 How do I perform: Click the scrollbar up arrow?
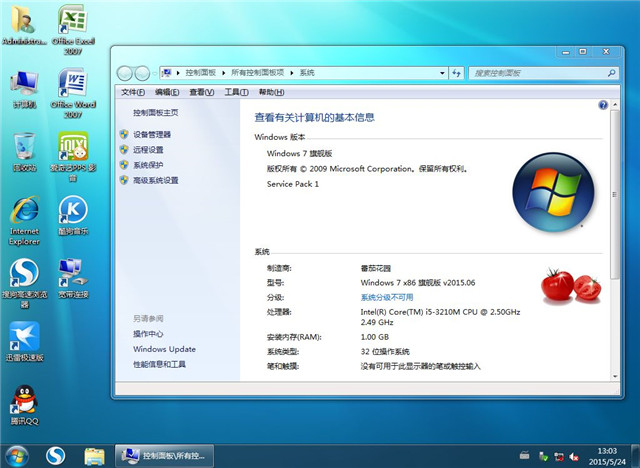pos(615,105)
